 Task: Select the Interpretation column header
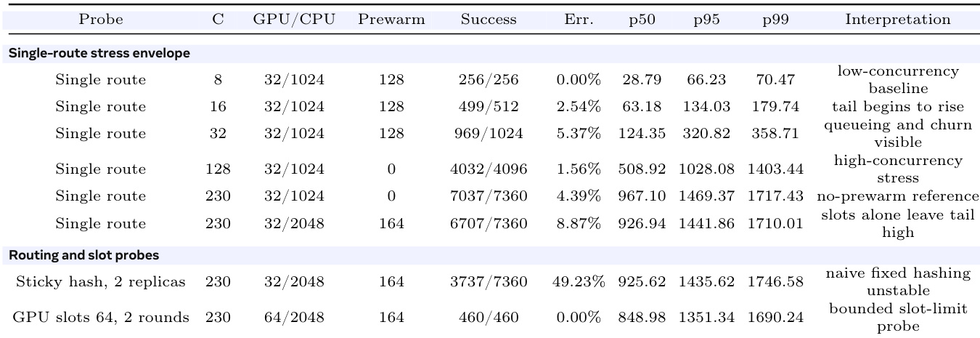[x=897, y=20]
